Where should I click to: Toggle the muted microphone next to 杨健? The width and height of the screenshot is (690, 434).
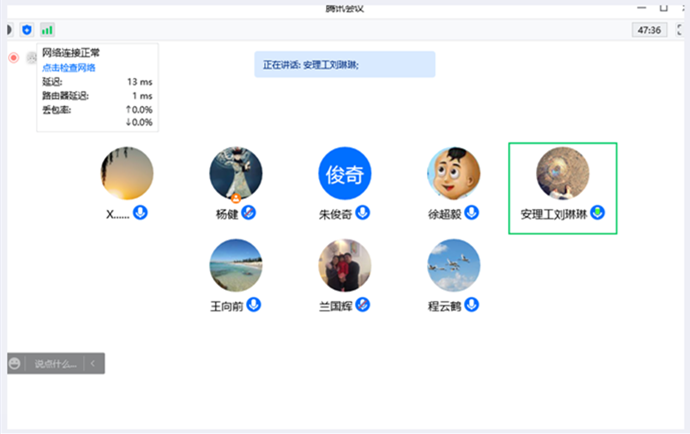[x=249, y=213]
